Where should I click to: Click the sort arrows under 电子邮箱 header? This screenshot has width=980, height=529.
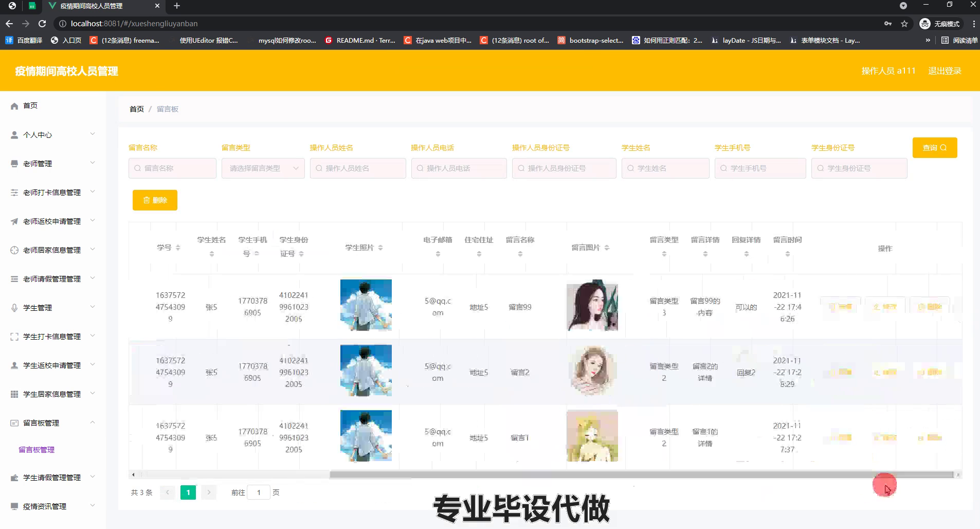click(438, 254)
